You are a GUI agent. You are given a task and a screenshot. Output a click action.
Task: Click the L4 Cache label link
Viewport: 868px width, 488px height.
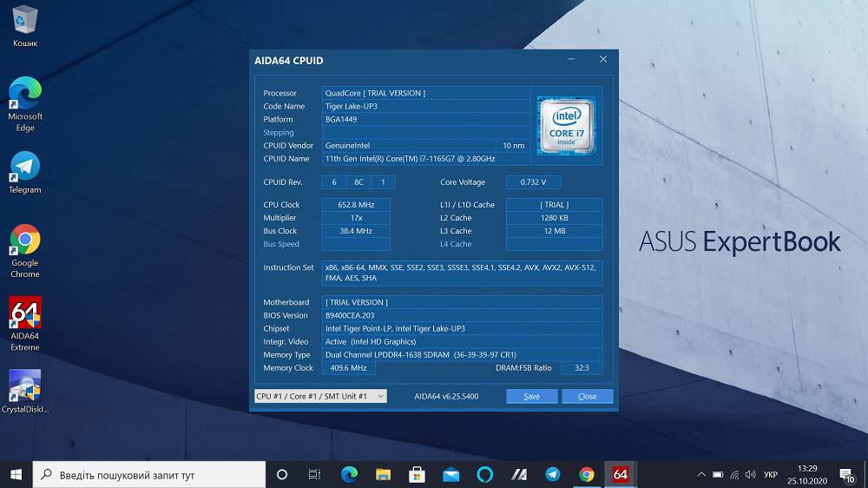point(456,244)
